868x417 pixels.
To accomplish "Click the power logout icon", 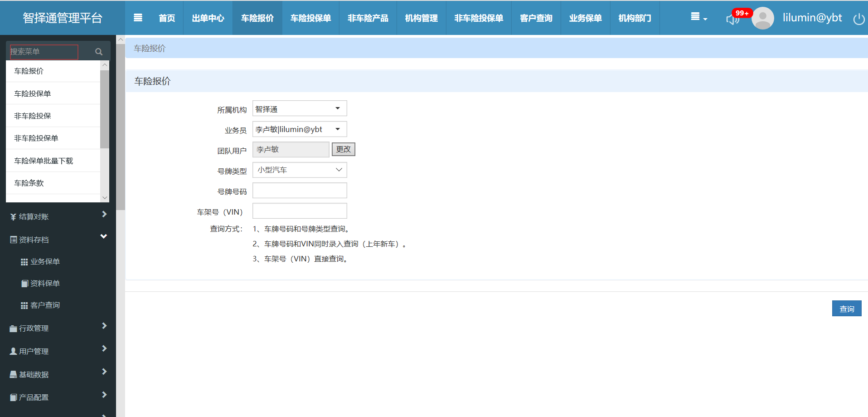I will coord(859,19).
